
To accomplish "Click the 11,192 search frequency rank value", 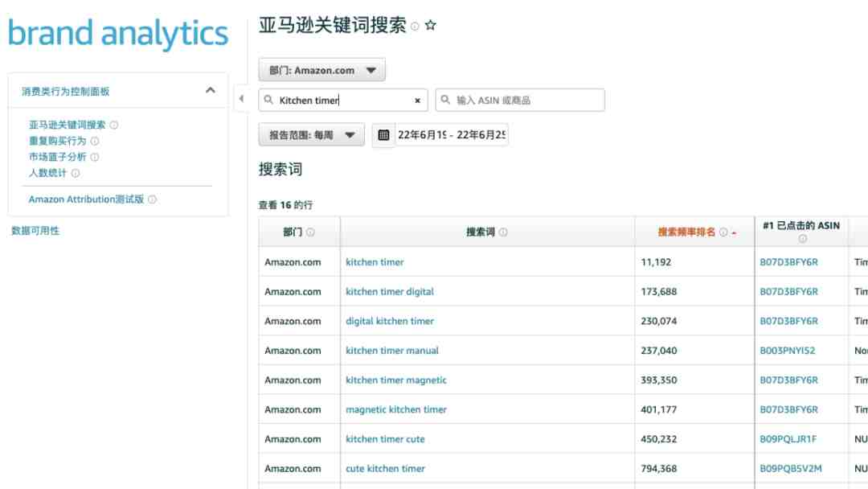I will (x=656, y=262).
